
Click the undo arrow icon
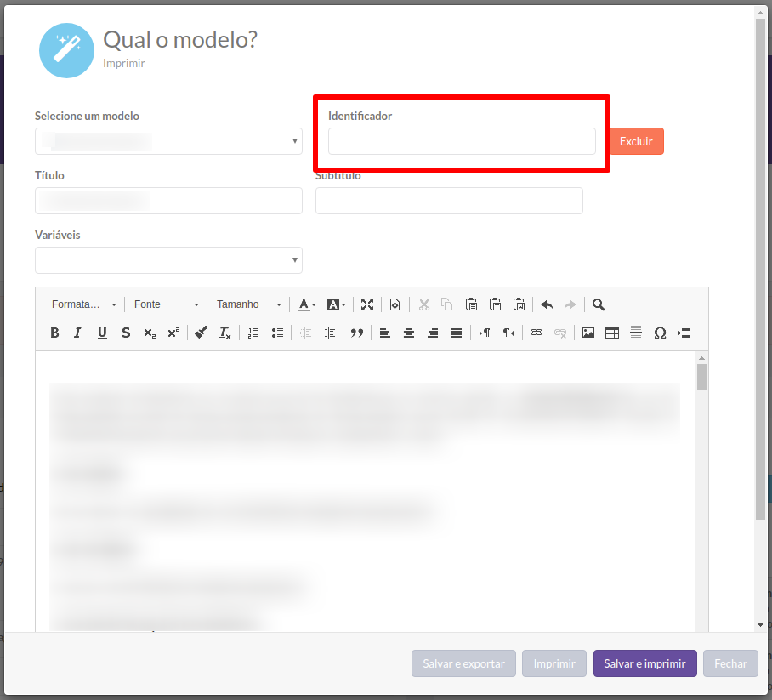(547, 304)
